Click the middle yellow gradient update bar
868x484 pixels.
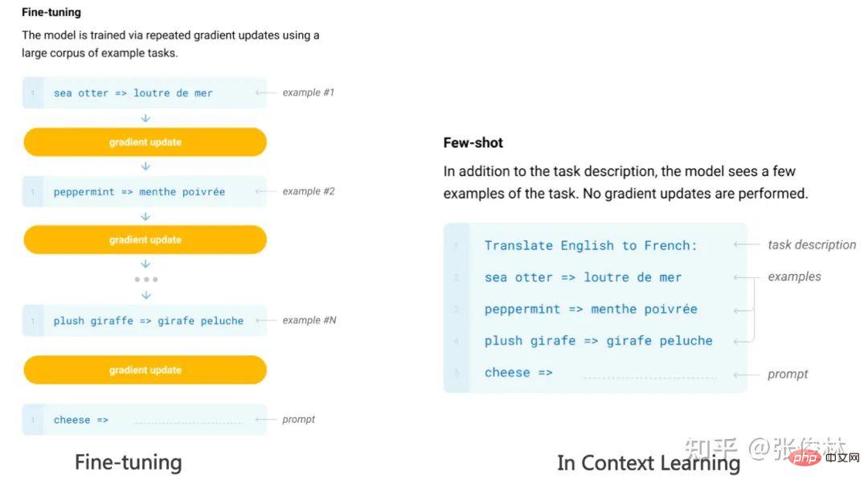tap(145, 240)
